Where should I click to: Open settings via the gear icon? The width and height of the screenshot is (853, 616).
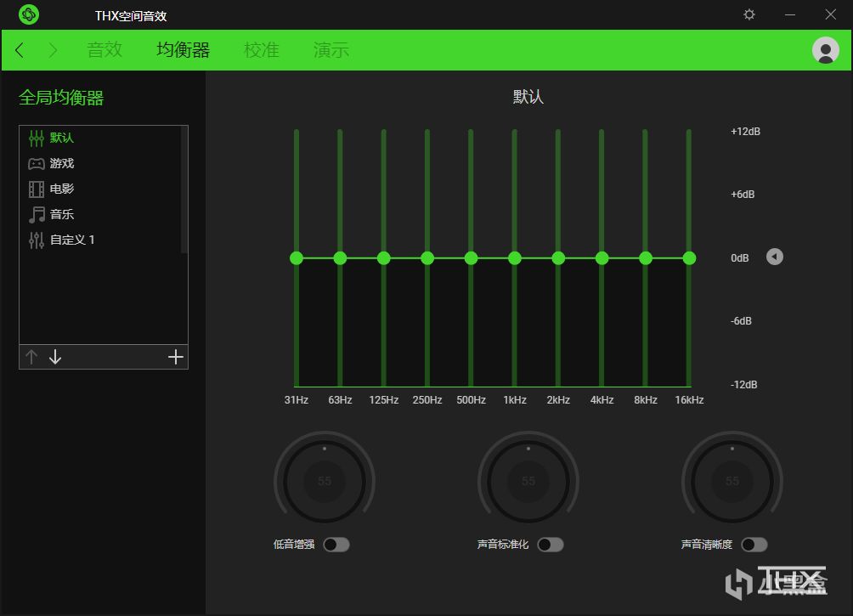tap(748, 14)
